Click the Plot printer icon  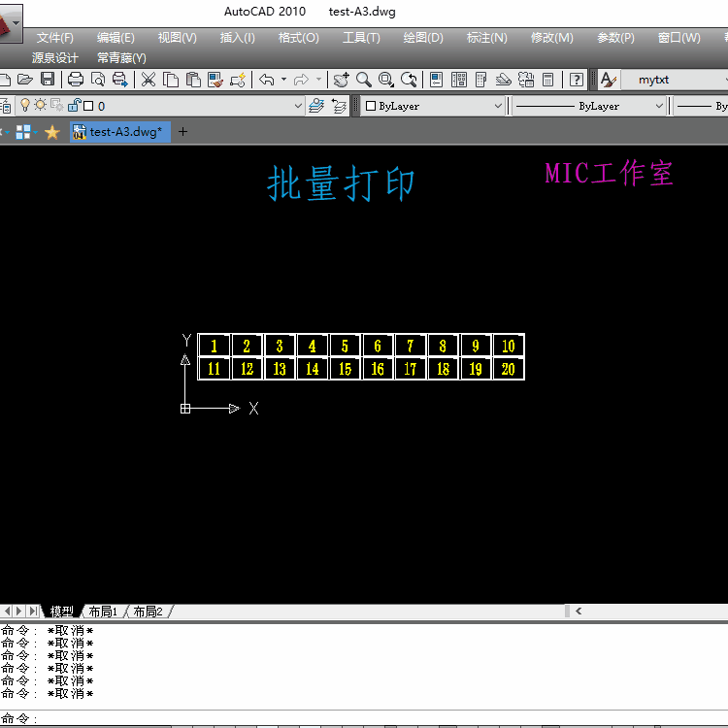[x=75, y=80]
